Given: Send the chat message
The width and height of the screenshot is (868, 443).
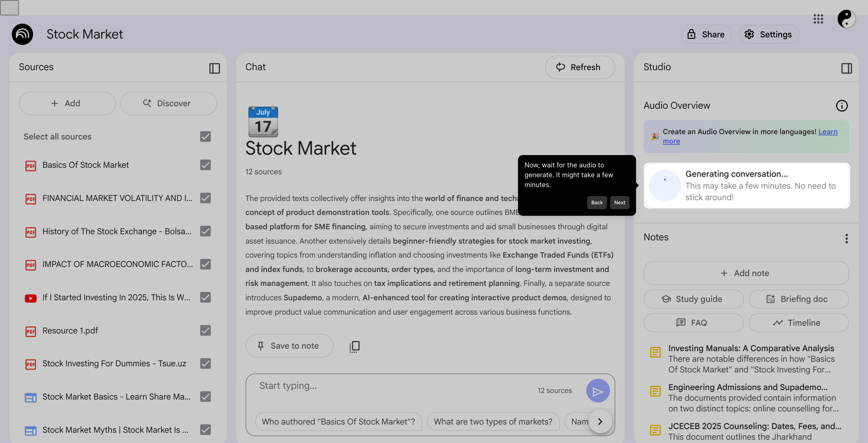Looking at the screenshot, I should (x=598, y=391).
